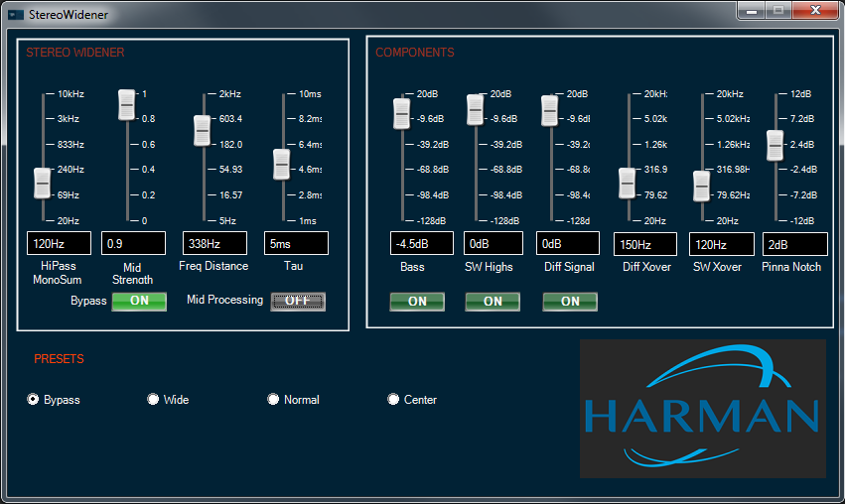Click the 0.2 tick on Mid Strength scale
Image resolution: width=845 pixels, height=504 pixels.
coord(148,194)
